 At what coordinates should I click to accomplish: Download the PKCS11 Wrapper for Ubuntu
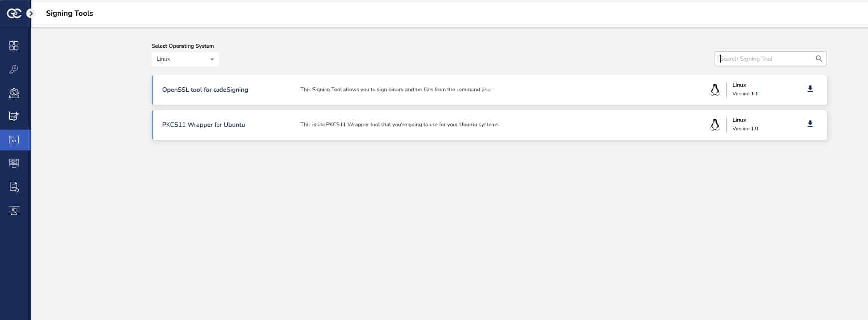click(x=810, y=124)
